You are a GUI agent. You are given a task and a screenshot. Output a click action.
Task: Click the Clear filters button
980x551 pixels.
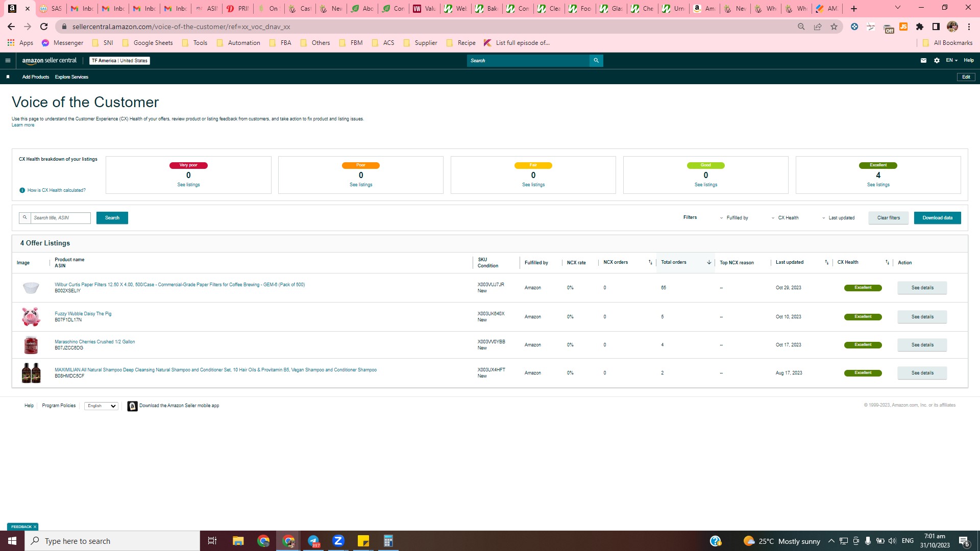pyautogui.click(x=889, y=218)
